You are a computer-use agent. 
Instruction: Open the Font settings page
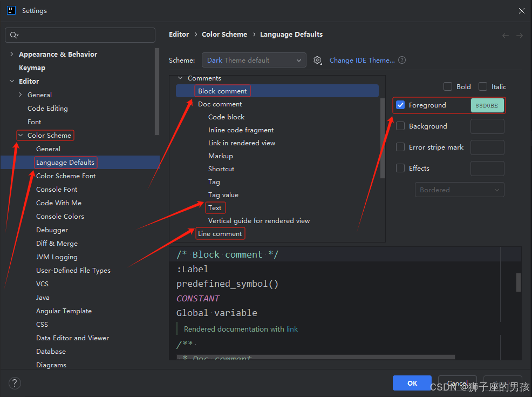(x=35, y=122)
